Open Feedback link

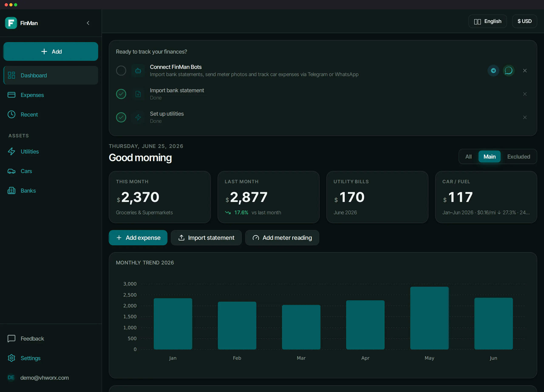51,338
